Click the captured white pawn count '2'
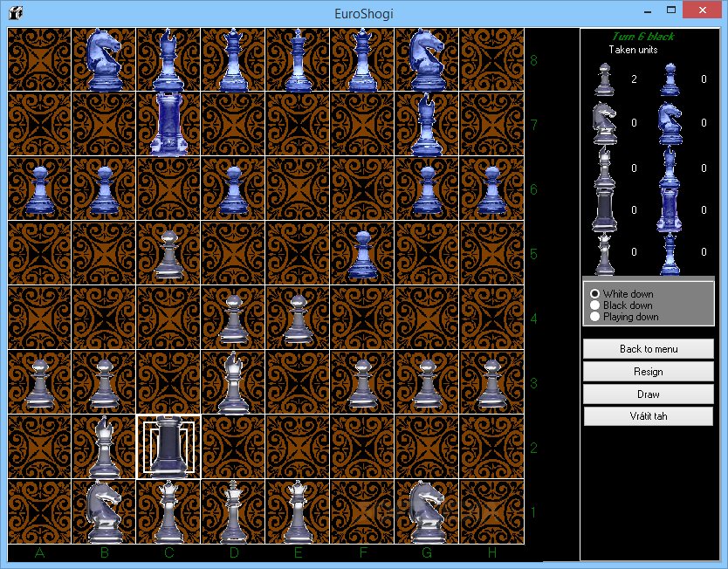728x569 pixels. (634, 79)
